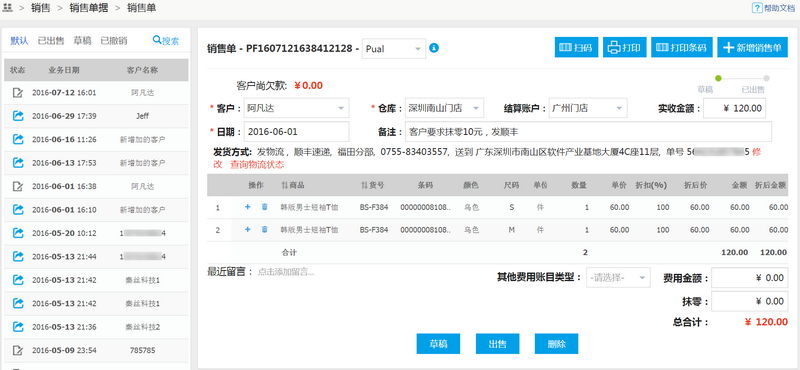Click 销售单据 in the breadcrumb
Screen dimensions: 800x370
88,8
